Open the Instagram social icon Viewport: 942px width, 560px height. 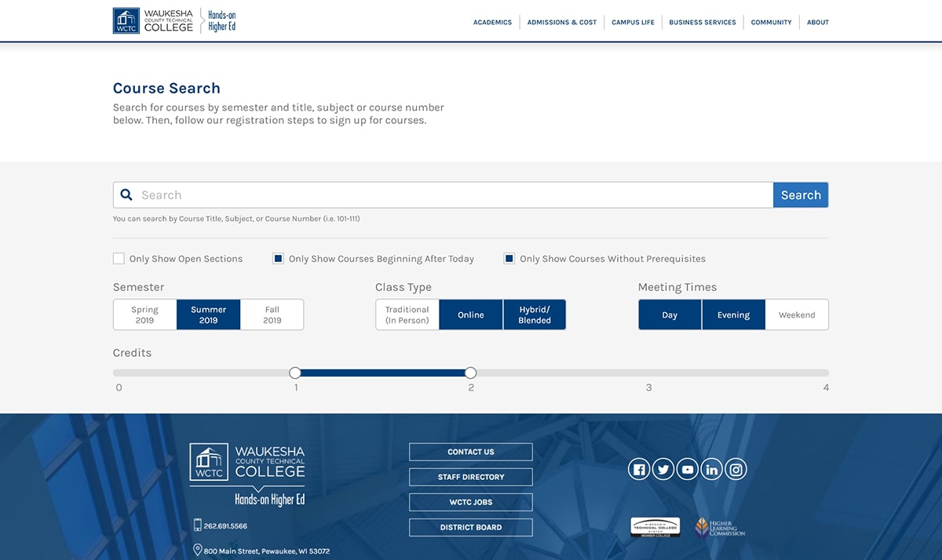[x=736, y=470]
